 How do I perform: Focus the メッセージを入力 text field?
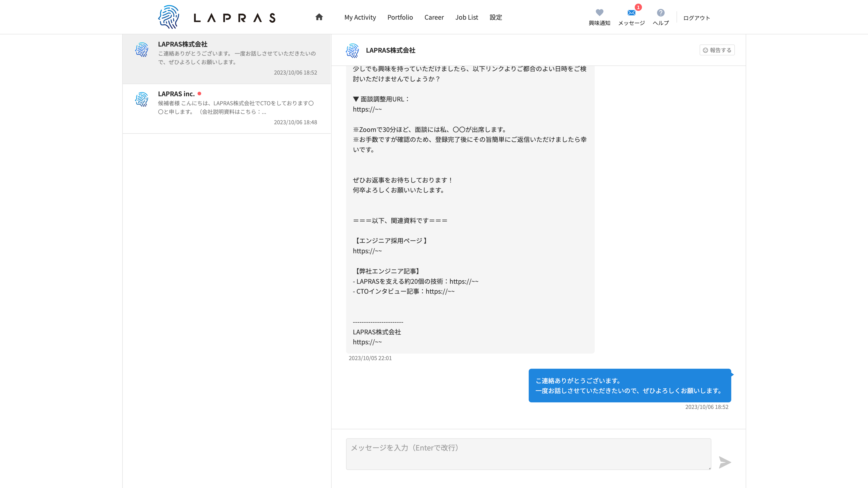pyautogui.click(x=528, y=454)
